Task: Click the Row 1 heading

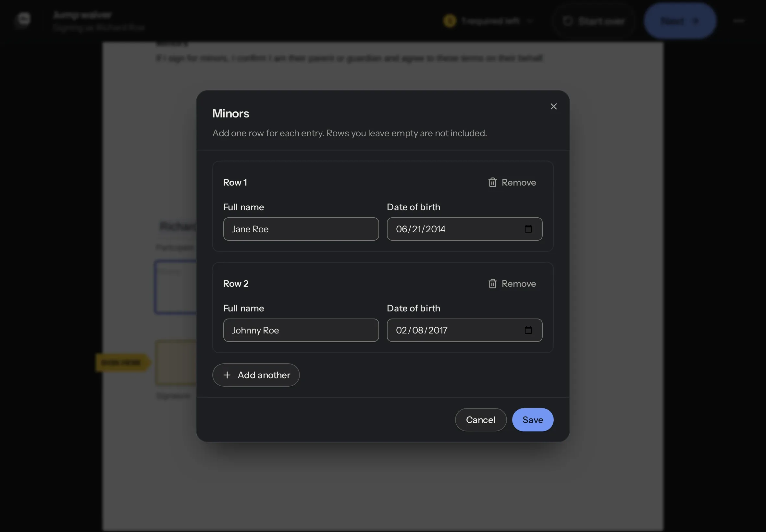Action: (x=235, y=182)
